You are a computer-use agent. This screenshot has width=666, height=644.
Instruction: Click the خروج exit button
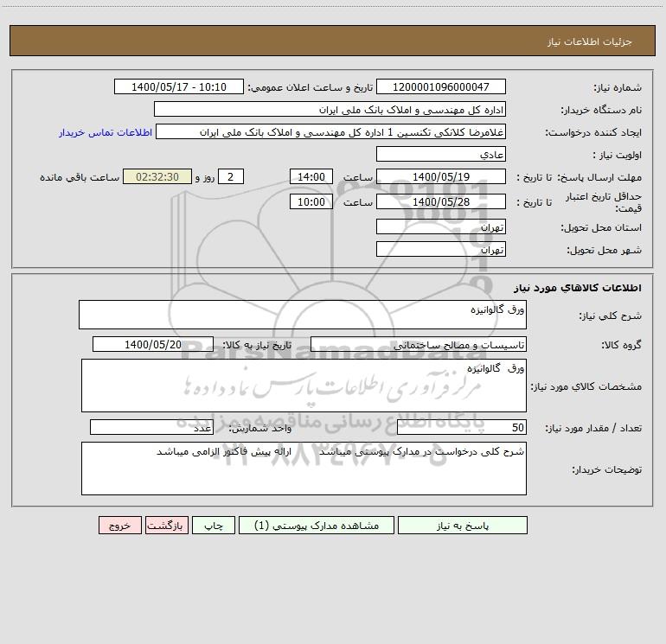click(x=119, y=525)
